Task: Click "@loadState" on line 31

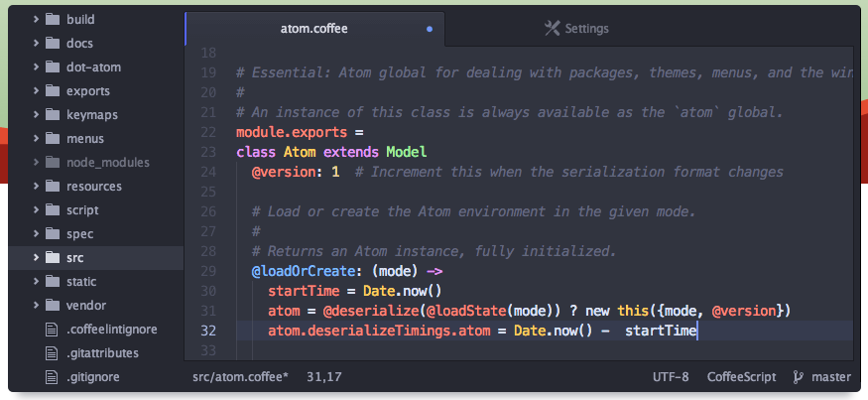Action: tap(465, 311)
